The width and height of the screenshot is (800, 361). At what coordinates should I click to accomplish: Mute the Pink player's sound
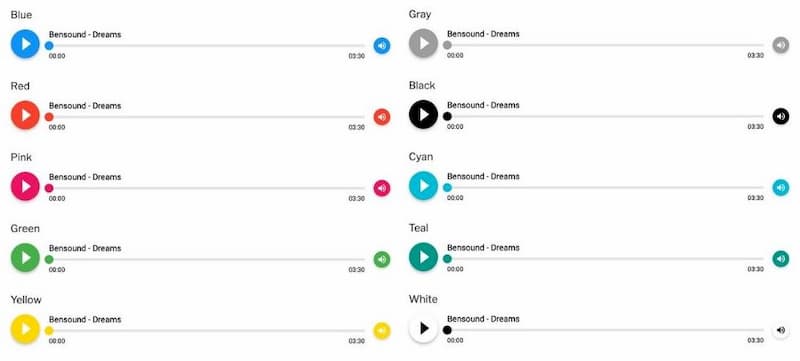point(382,189)
